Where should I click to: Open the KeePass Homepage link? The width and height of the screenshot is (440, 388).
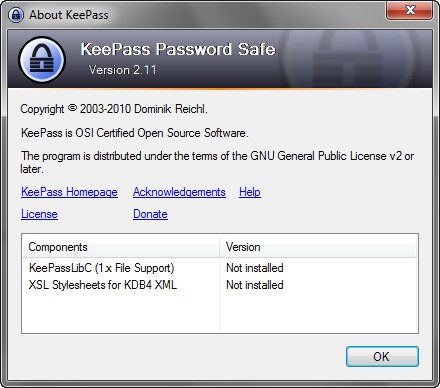(69, 192)
